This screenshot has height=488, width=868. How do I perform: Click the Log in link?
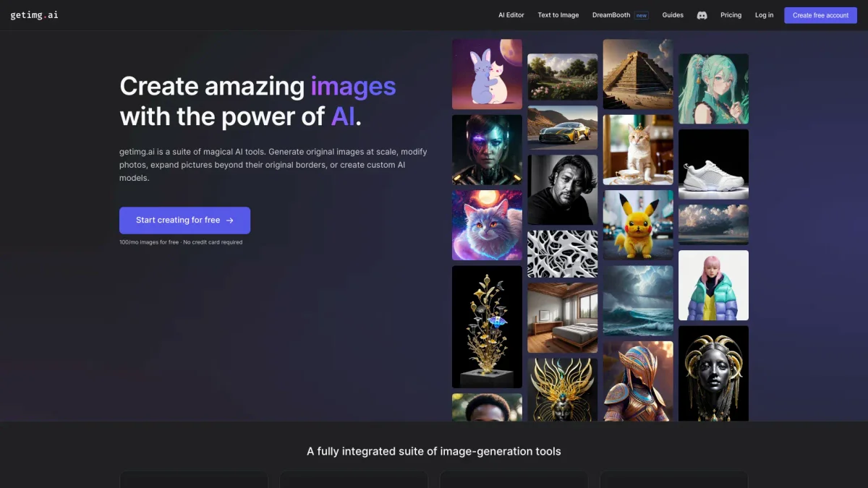[764, 15]
